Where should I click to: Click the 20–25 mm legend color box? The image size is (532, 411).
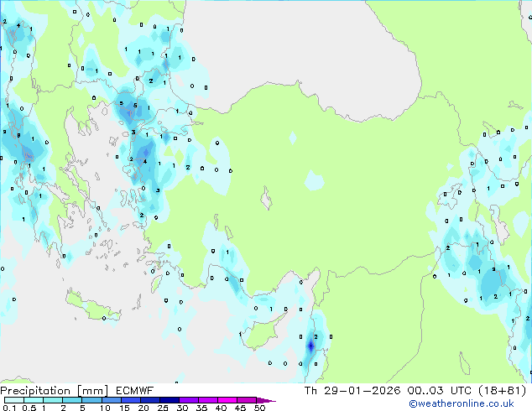pos(149,400)
